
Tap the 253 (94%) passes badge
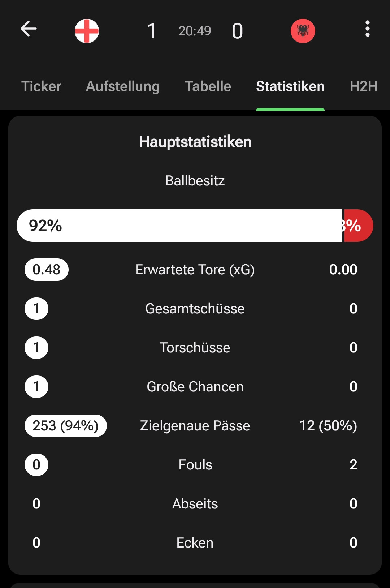pos(66,426)
